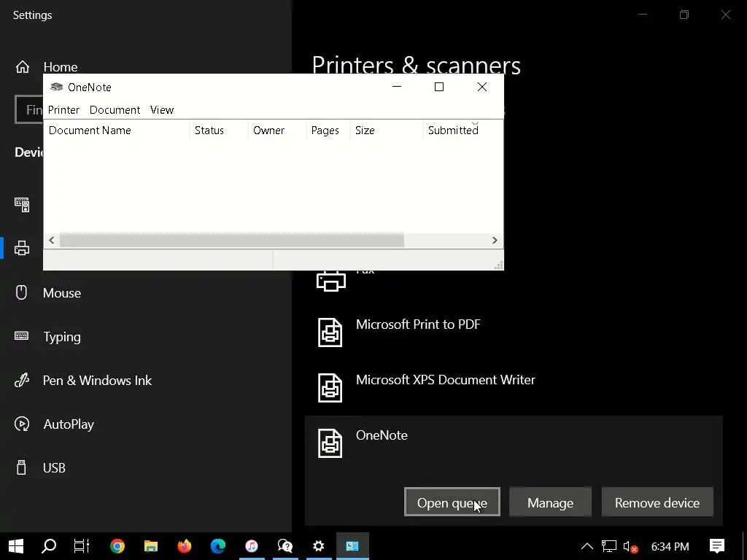Open the View menu in OneNote queue
Screen dimensions: 747x560
tap(162, 110)
